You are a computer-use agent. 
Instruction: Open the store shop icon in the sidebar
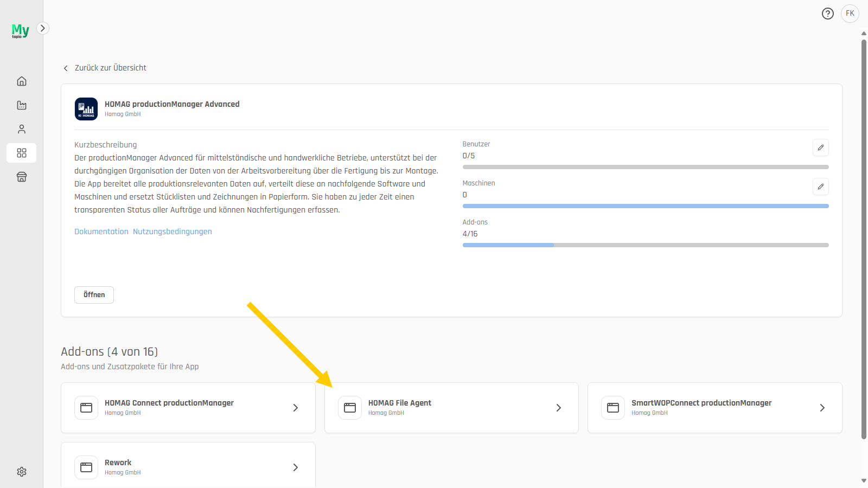[x=22, y=177]
